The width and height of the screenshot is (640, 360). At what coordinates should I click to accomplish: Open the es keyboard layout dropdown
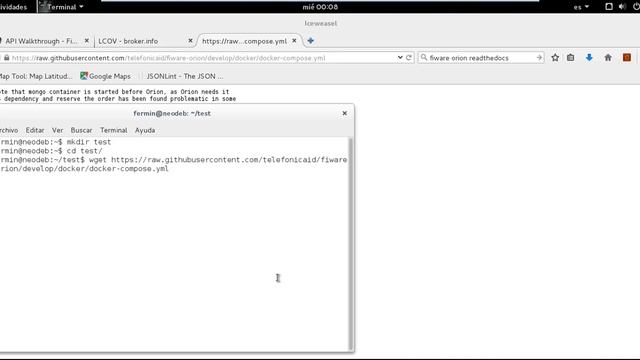click(x=581, y=7)
